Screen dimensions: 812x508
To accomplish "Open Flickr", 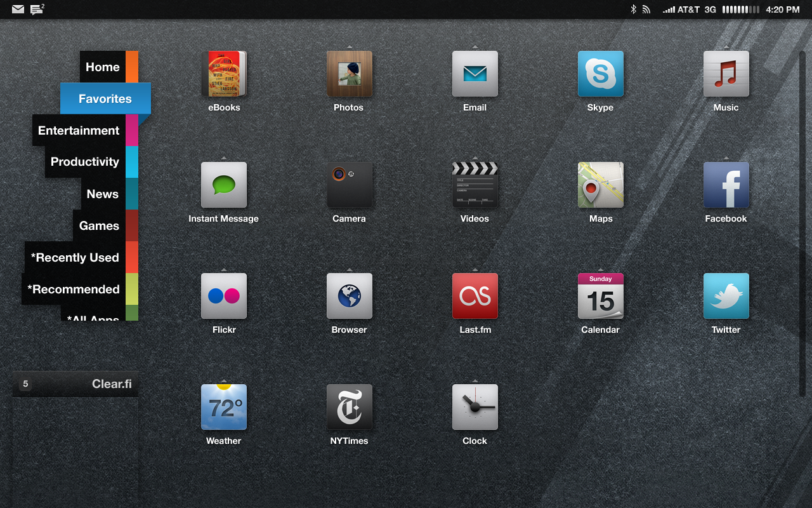I will (x=224, y=296).
